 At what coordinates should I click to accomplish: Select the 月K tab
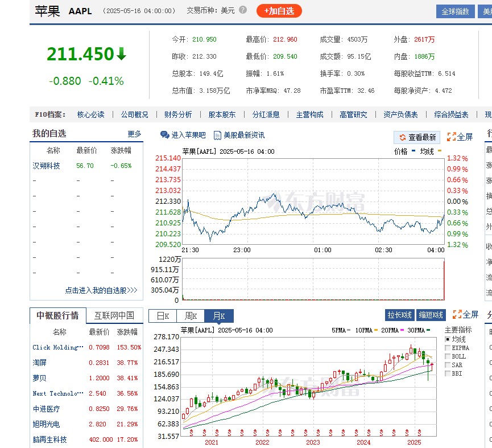(x=219, y=316)
